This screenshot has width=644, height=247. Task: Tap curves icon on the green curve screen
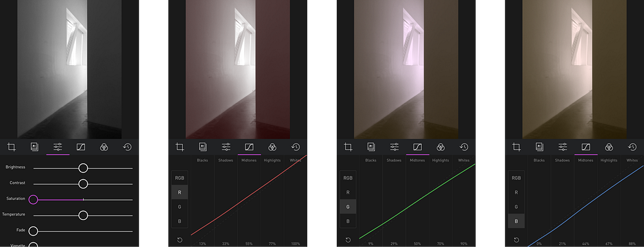pyautogui.click(x=417, y=147)
